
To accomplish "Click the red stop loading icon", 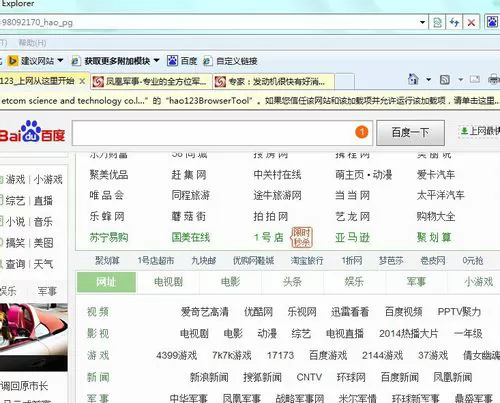I will click(x=471, y=23).
